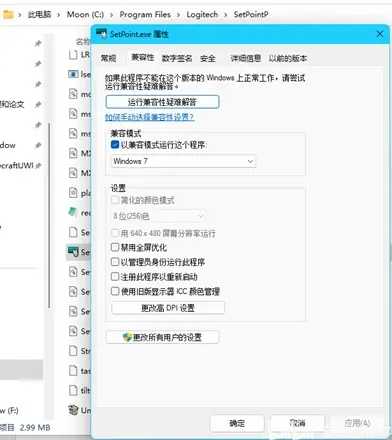Expand chevron between 此电脑 and Moon (C:)
Image resolution: width=392 pixels, height=440 pixels.
pyautogui.click(x=59, y=15)
